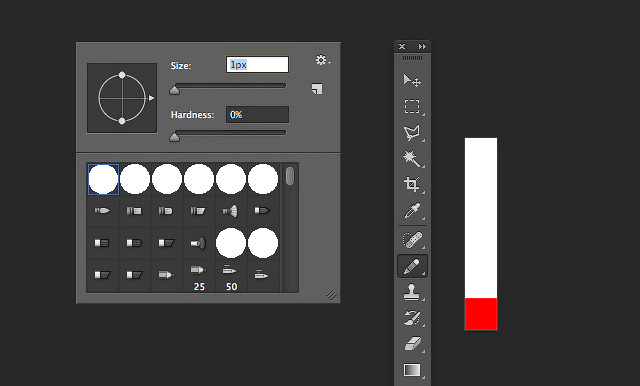Screen dimensions: 640x386
Task: Expand the toolbar with double-arrow icon
Action: 422,47
